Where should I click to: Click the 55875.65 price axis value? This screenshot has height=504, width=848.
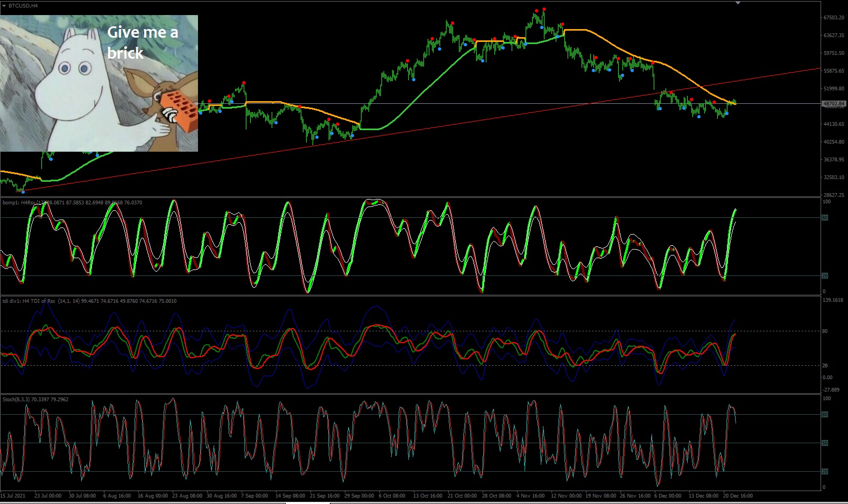pos(833,71)
